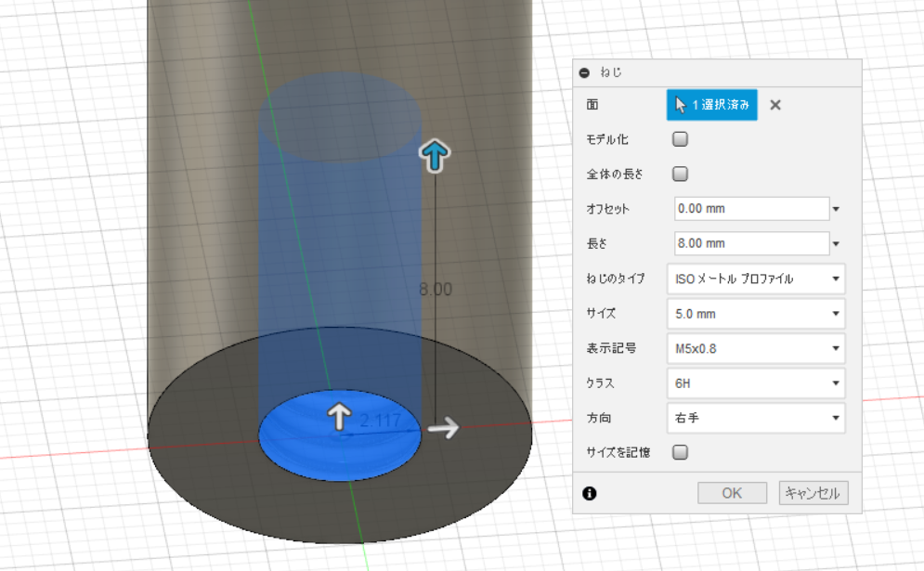Open the 方向 右手 dropdown
Viewport: 924px width, 571px height.
coord(756,418)
